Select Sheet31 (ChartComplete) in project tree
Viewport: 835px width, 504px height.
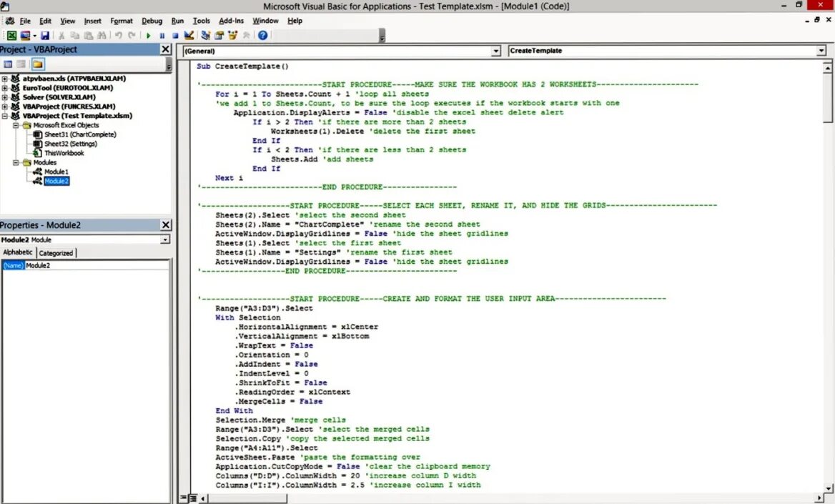pyautogui.click(x=80, y=134)
